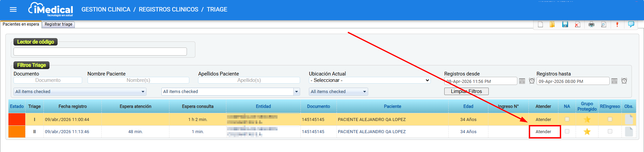644x152 pixels.
Task: Open the hamburger navigation menu
Action: [x=13, y=9]
